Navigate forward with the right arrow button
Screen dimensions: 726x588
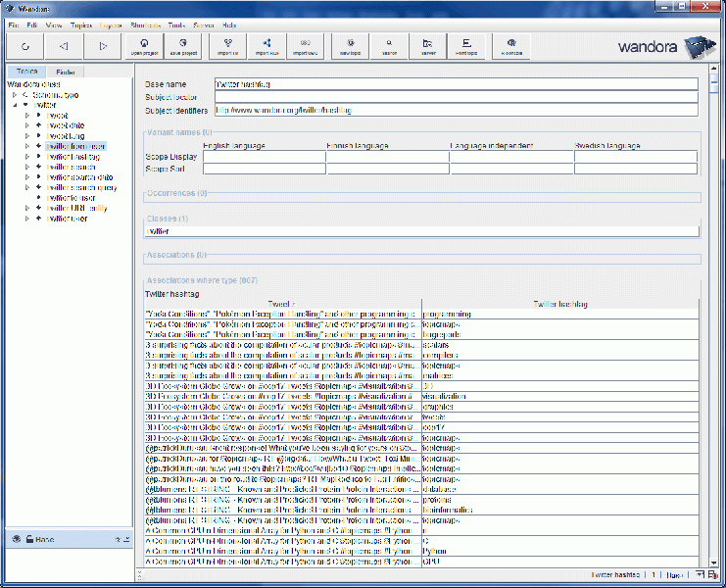103,46
